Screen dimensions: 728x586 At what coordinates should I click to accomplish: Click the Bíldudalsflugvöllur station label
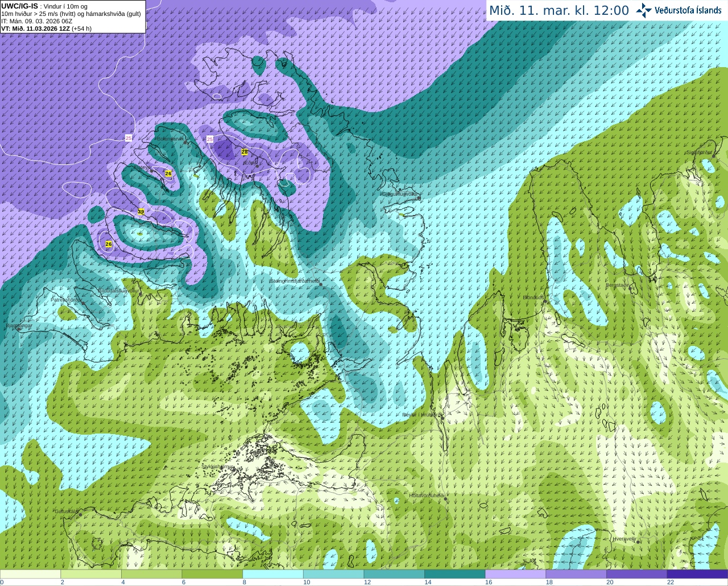[118, 290]
